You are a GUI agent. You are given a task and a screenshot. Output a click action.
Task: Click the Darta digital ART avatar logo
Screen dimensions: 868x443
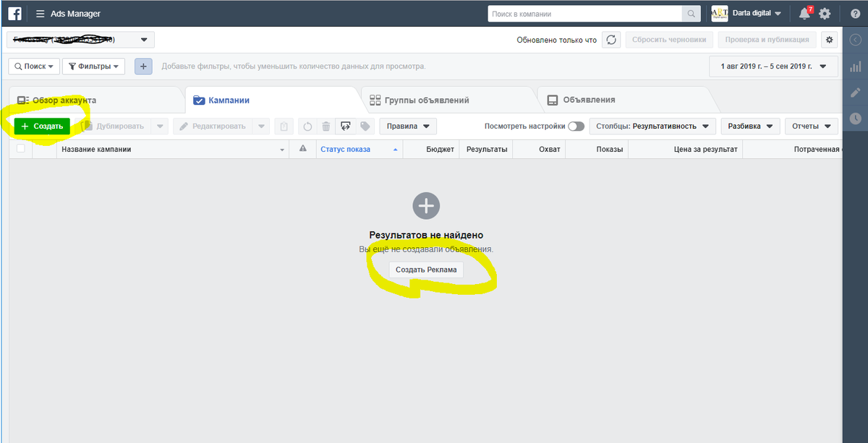tap(720, 14)
